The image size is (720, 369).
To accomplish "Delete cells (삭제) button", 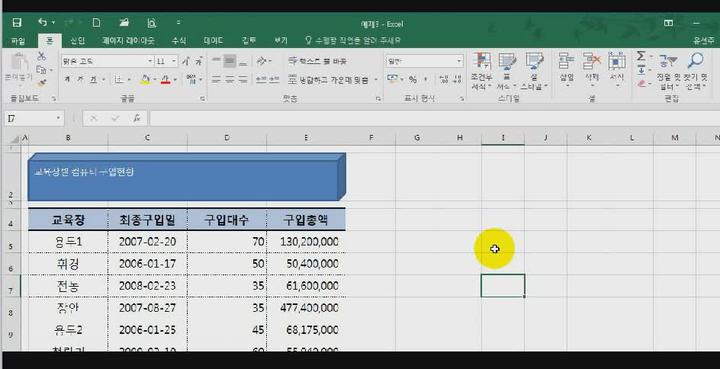I will 592,70.
